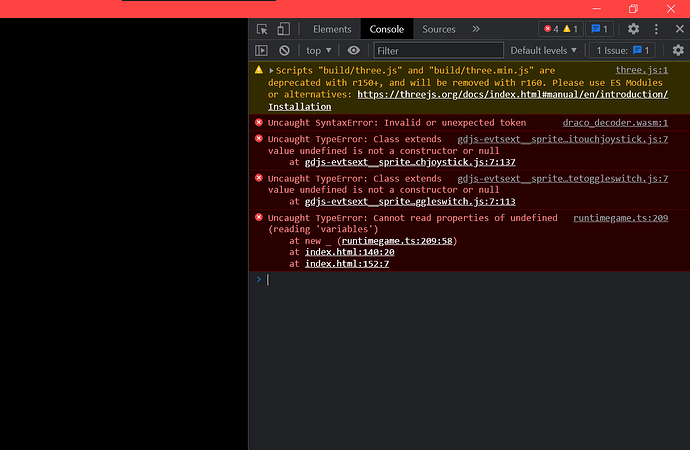The width and height of the screenshot is (690, 450).
Task: Close the window with the X button
Action: [x=671, y=8]
